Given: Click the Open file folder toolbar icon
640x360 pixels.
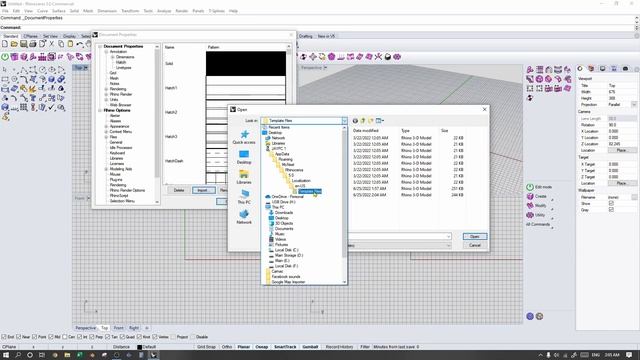Looking at the screenshot, I should coord(14,44).
